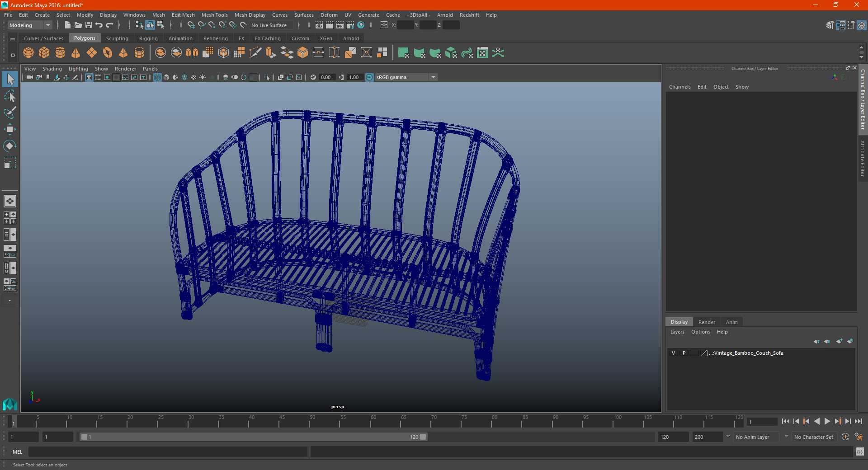This screenshot has height=470, width=868.
Task: Create a polygon sphere from the shelf
Action: [x=28, y=53]
